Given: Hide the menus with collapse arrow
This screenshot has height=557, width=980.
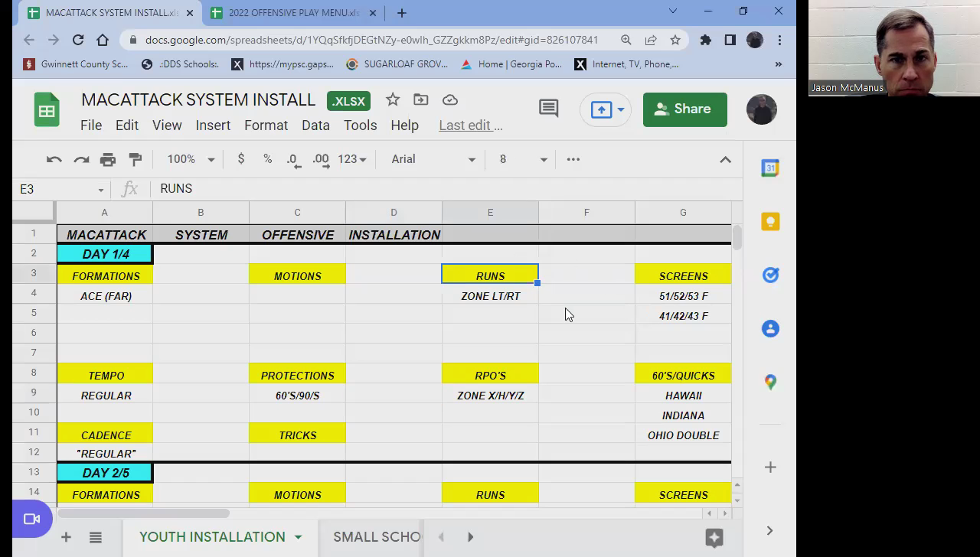Looking at the screenshot, I should 725,159.
